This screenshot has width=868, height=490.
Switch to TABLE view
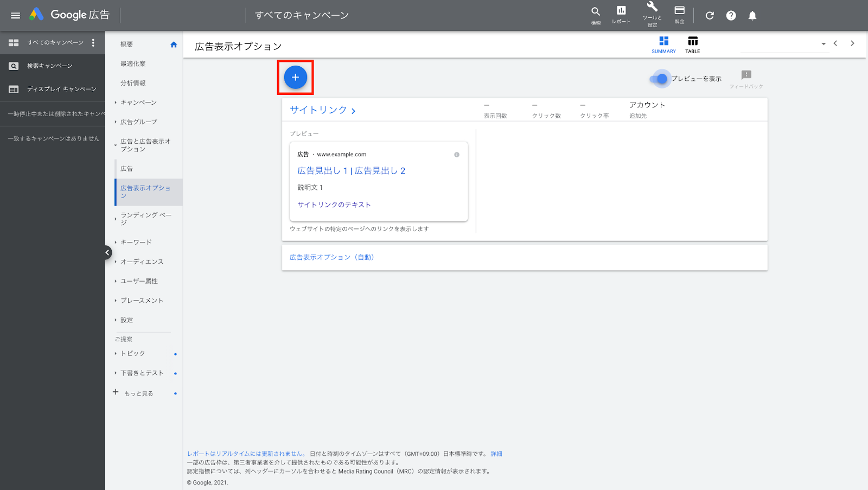(x=693, y=44)
